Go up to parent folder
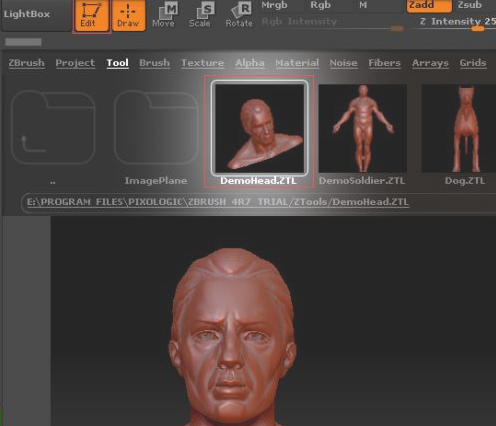The width and height of the screenshot is (496, 426). coord(53,127)
